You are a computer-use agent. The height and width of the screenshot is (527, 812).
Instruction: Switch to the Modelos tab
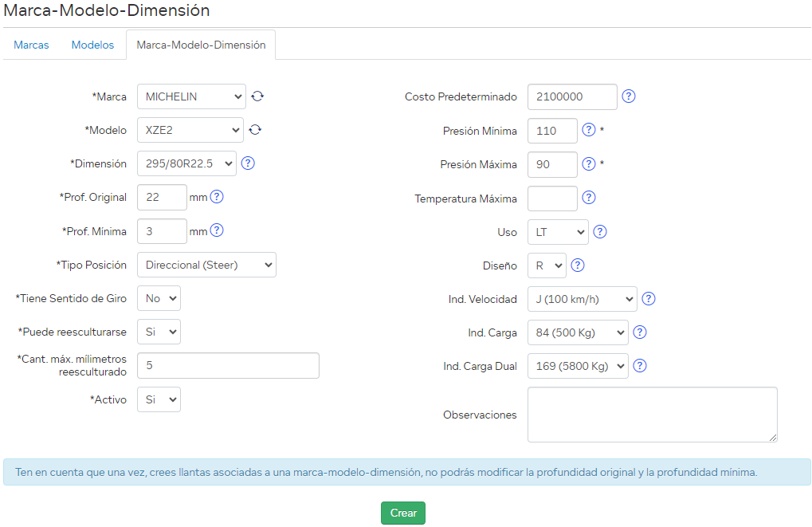92,45
